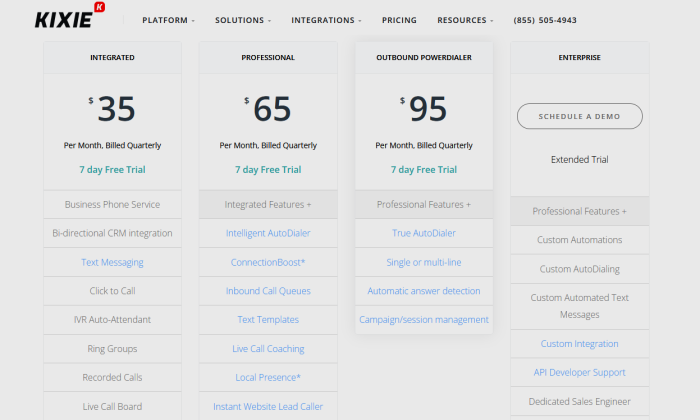Start Integrated plan 7 day Free Trial
Image resolution: width=700 pixels, height=420 pixels.
[x=112, y=170]
